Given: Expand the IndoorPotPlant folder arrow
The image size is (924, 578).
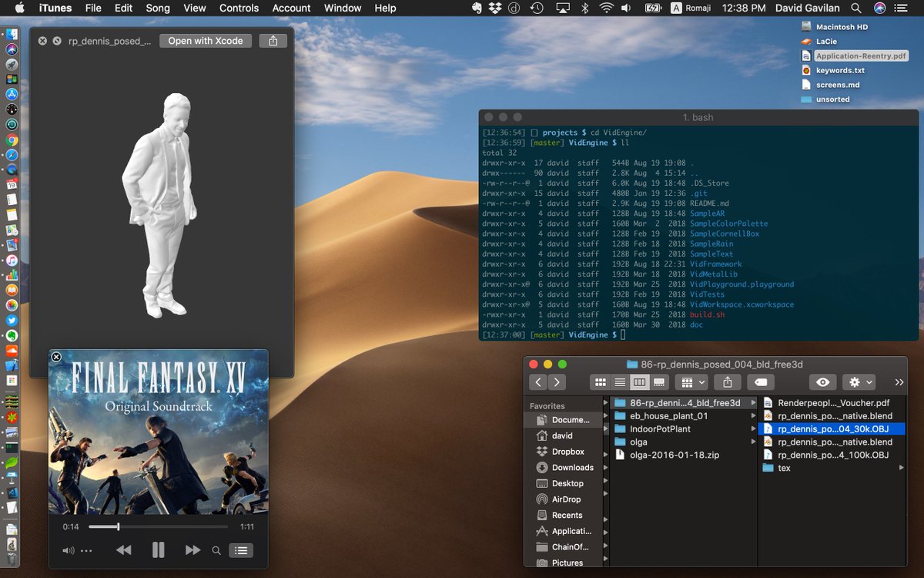Looking at the screenshot, I should (753, 429).
